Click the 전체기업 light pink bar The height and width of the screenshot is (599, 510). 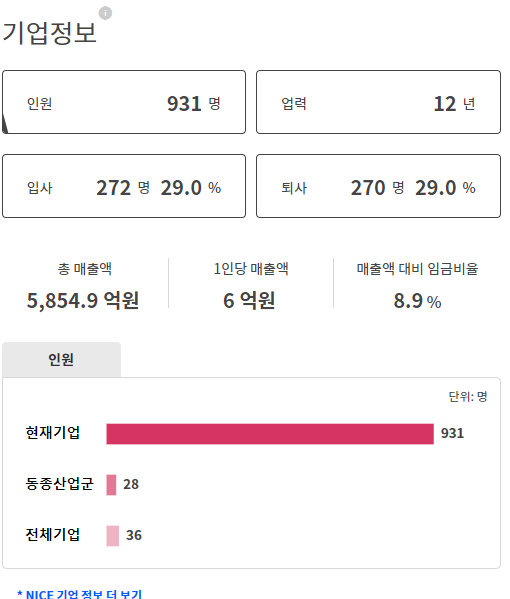(113, 536)
